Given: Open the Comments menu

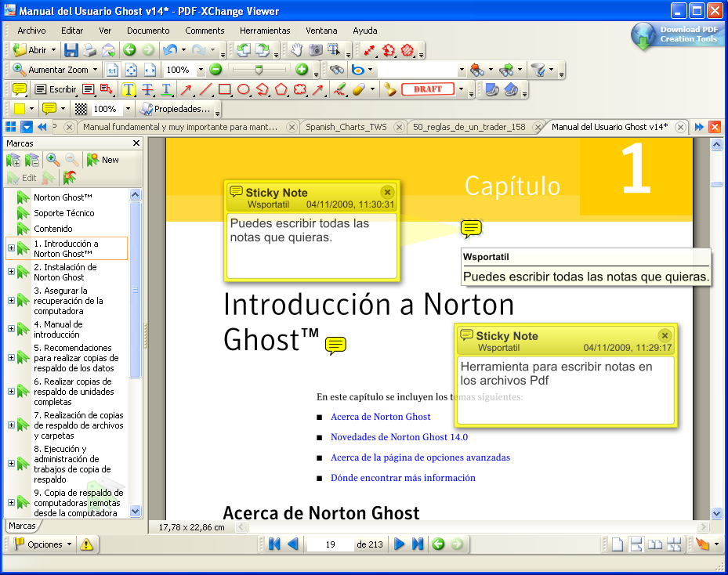Looking at the screenshot, I should click(x=205, y=31).
